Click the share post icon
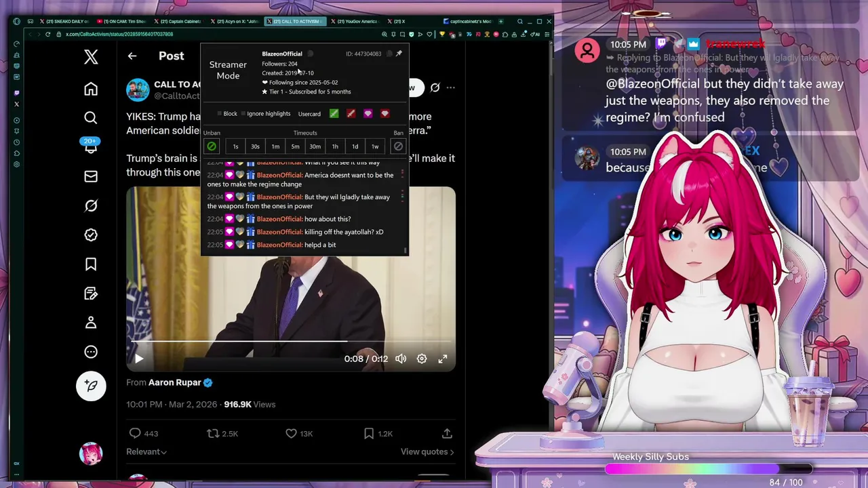The width and height of the screenshot is (868, 488). 447,433
